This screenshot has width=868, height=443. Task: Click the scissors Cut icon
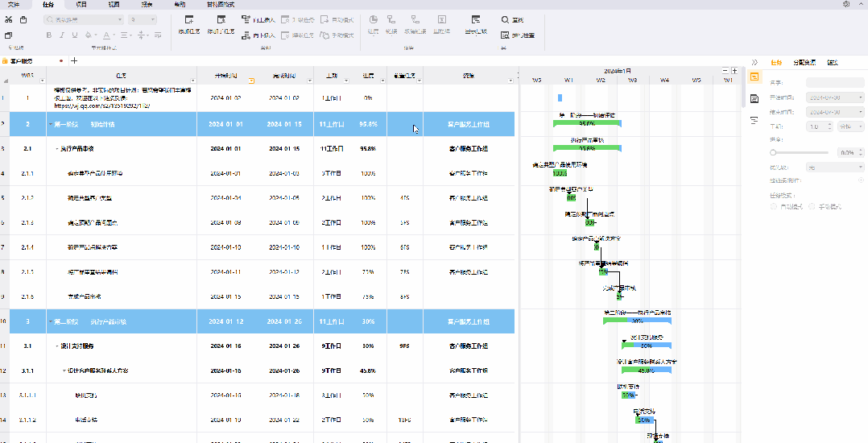point(8,20)
